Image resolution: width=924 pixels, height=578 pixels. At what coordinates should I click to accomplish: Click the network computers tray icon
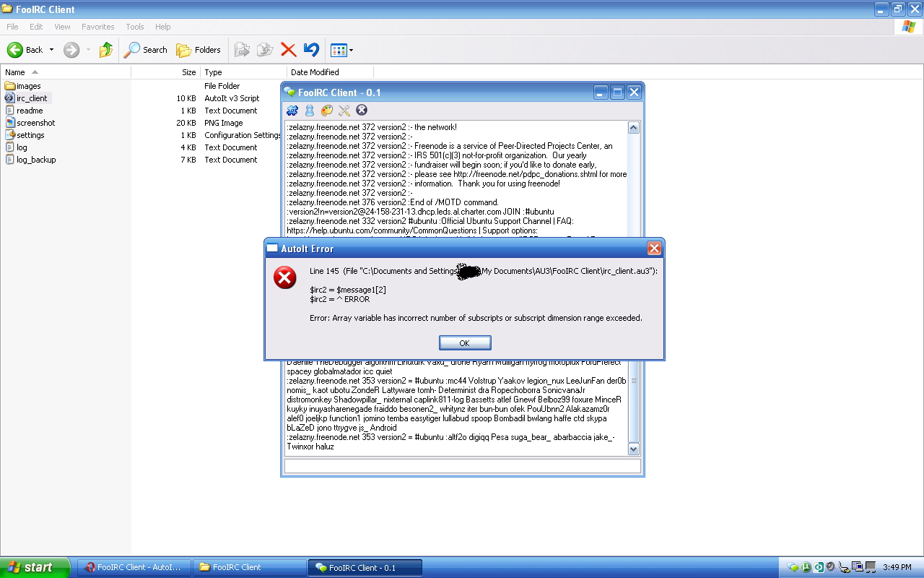tap(857, 567)
